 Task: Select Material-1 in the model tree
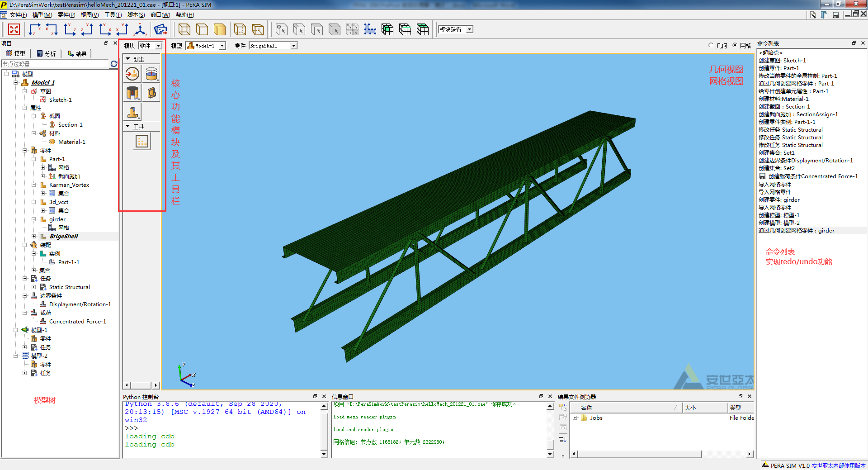tap(71, 142)
